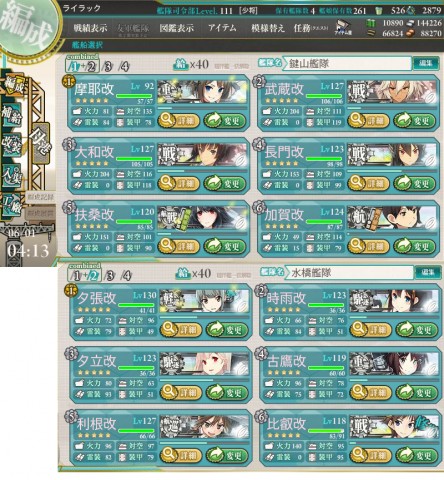Viewport: 444px width, 480px height.
Task: Click the 水橋艦隊 fleet name field
Action: (349, 273)
